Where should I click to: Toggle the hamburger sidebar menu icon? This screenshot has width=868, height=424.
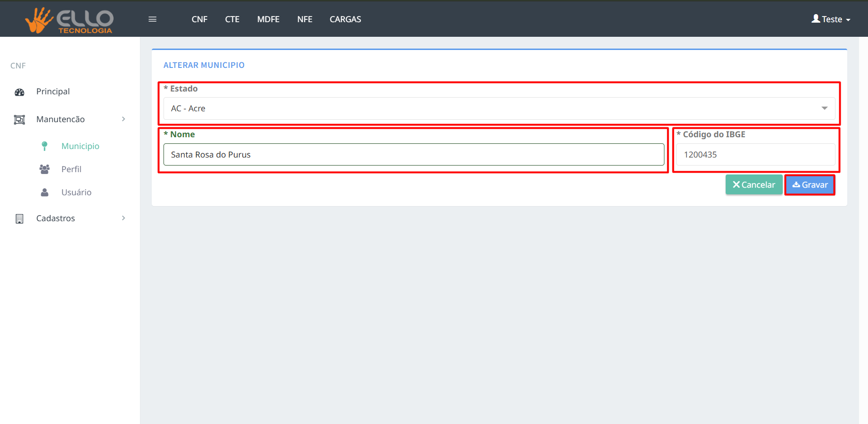point(152,19)
